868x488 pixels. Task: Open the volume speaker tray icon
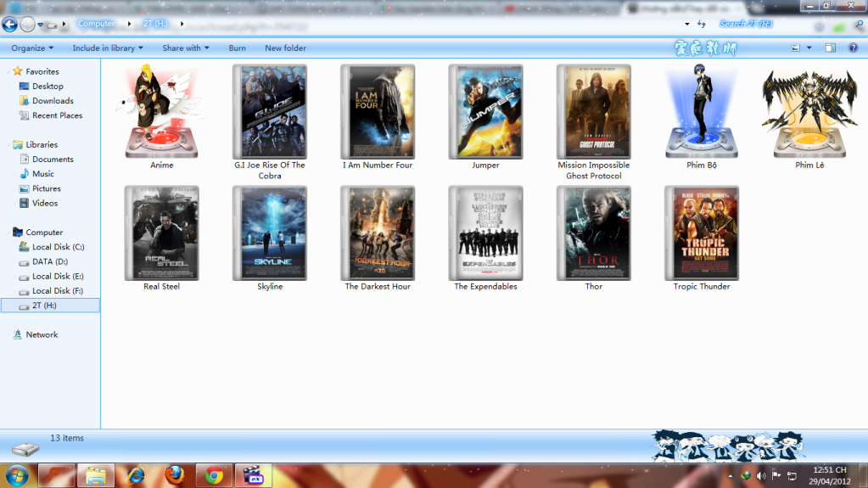(x=761, y=476)
